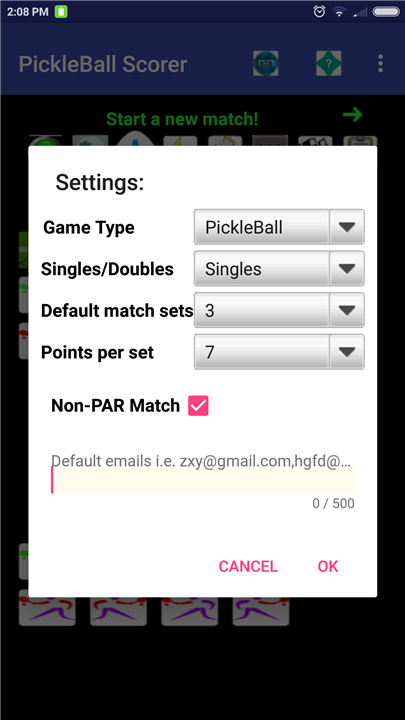Tap the alarm clock status icon

coord(319,11)
